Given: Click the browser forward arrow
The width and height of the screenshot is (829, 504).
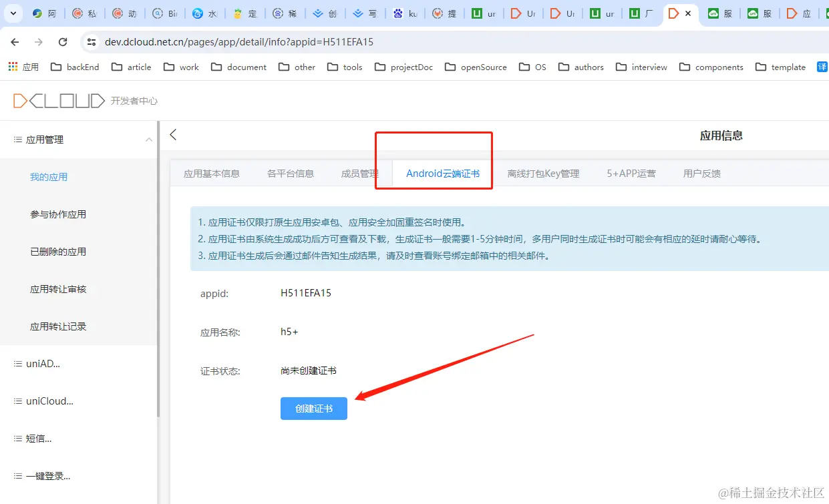Looking at the screenshot, I should [x=39, y=42].
